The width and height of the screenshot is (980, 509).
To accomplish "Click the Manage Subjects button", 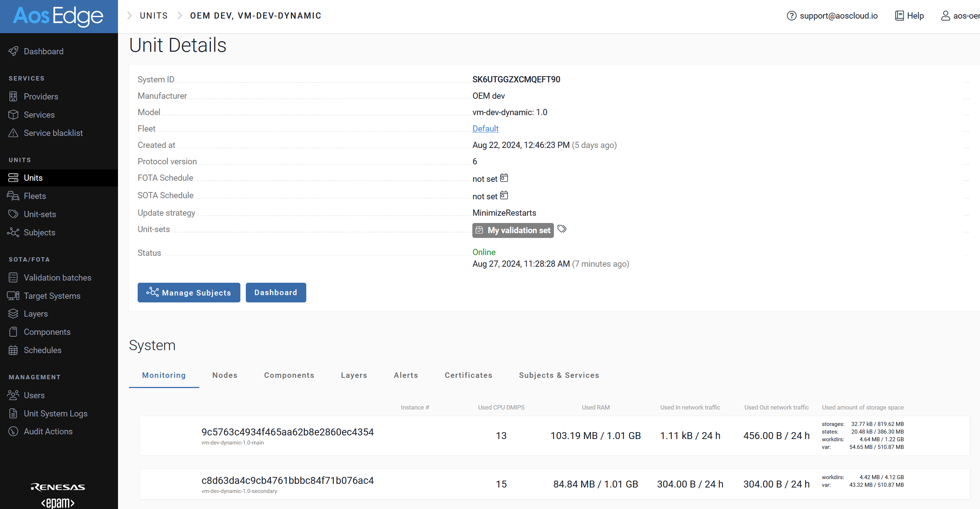I will coord(189,292).
